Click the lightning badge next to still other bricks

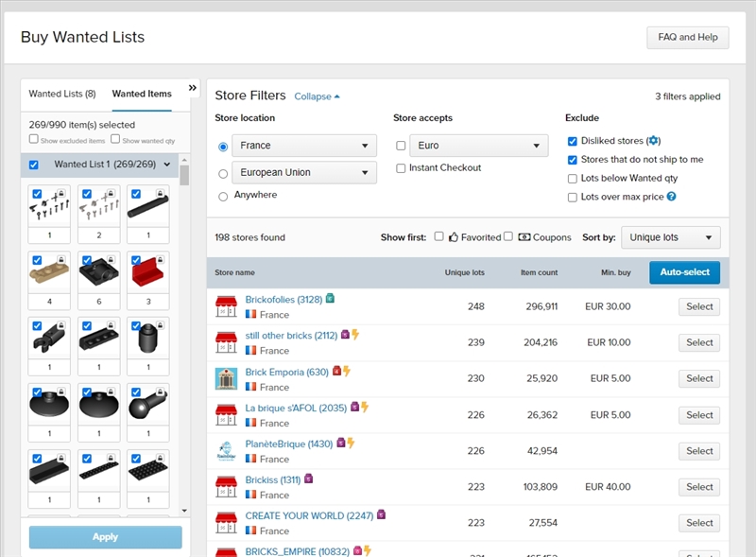pos(355,335)
